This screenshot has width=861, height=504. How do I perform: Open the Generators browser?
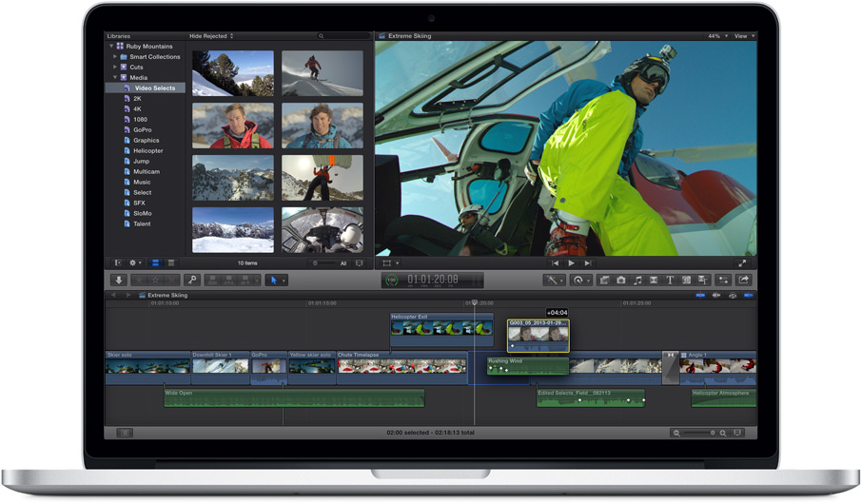[x=686, y=280]
